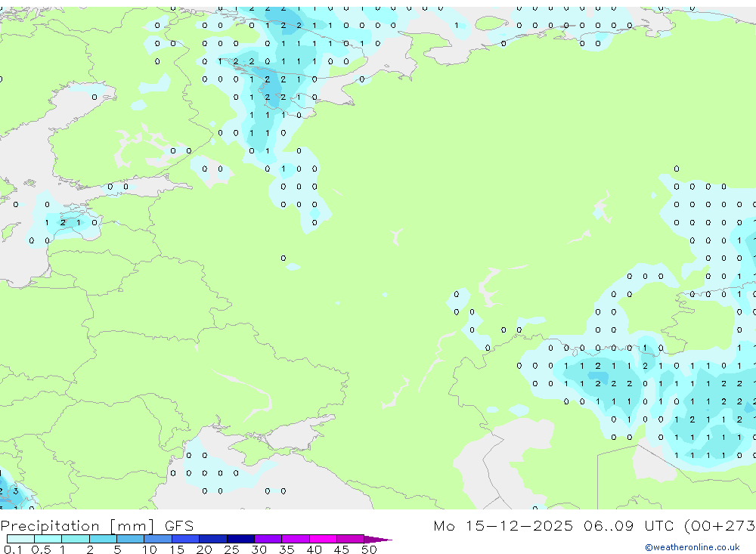Select the legend swatch between 0.5 and 1

click(x=48, y=539)
